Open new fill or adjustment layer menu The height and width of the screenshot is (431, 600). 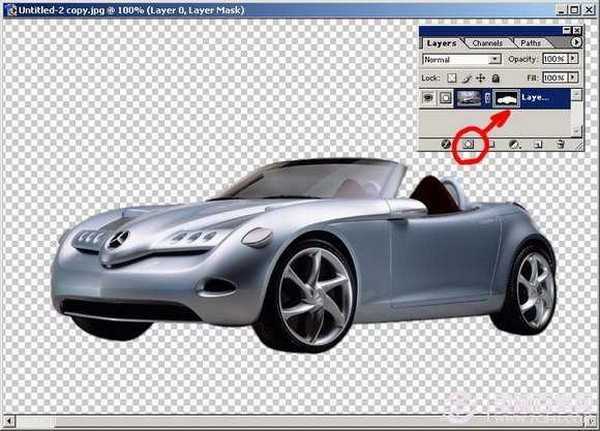click(x=514, y=144)
